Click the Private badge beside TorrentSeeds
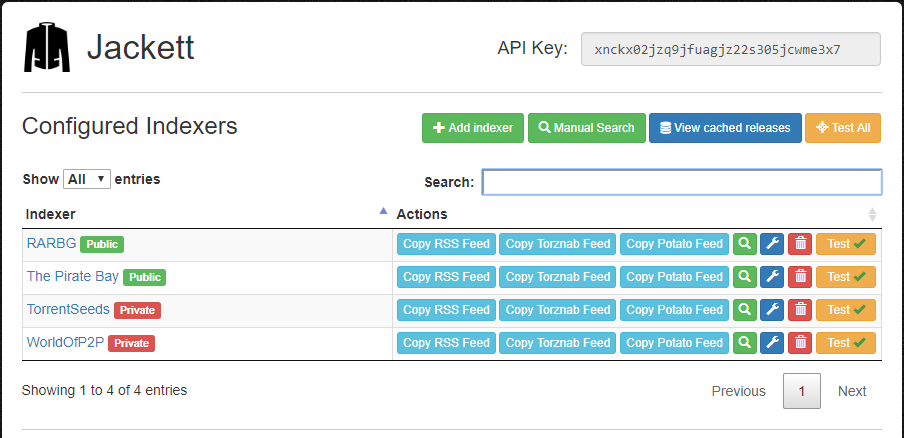This screenshot has height=438, width=904. click(137, 310)
